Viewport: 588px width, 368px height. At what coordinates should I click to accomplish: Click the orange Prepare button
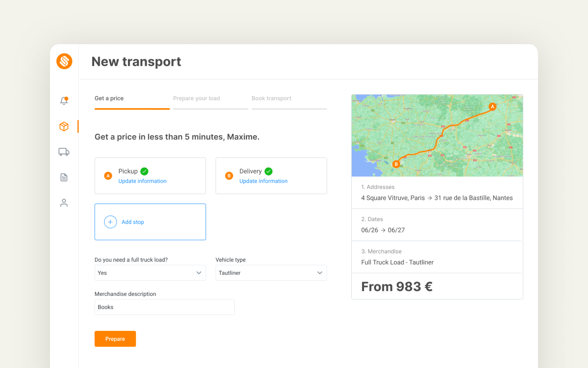pos(115,339)
